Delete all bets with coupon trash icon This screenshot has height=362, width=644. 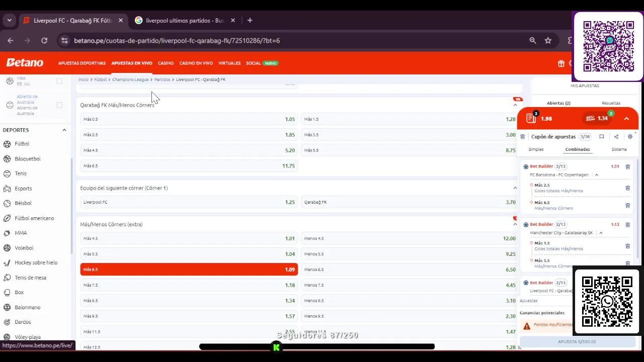tap(523, 137)
